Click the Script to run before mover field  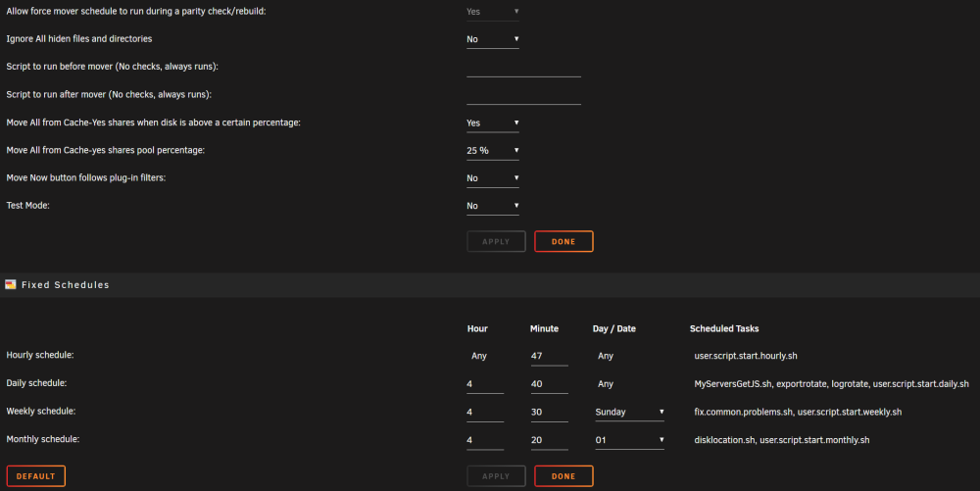523,68
